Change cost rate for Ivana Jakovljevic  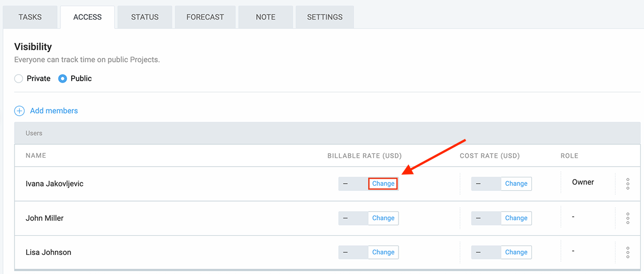516,184
